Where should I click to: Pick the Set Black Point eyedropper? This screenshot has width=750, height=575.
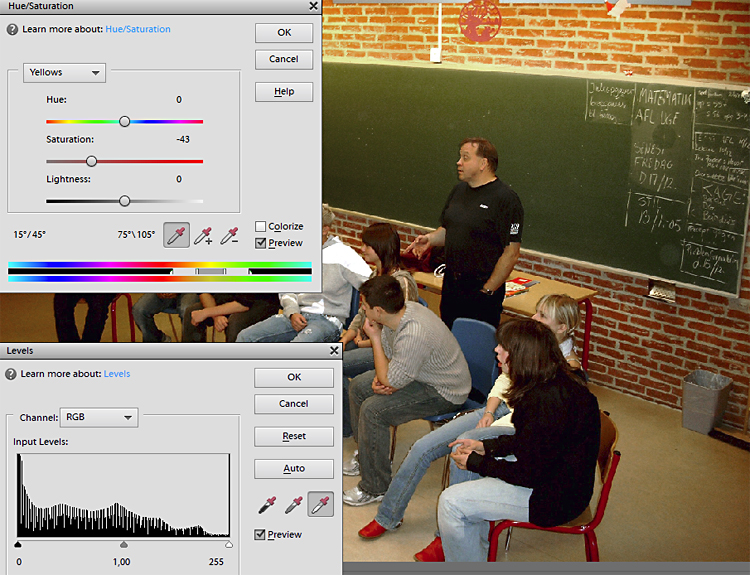[267, 506]
